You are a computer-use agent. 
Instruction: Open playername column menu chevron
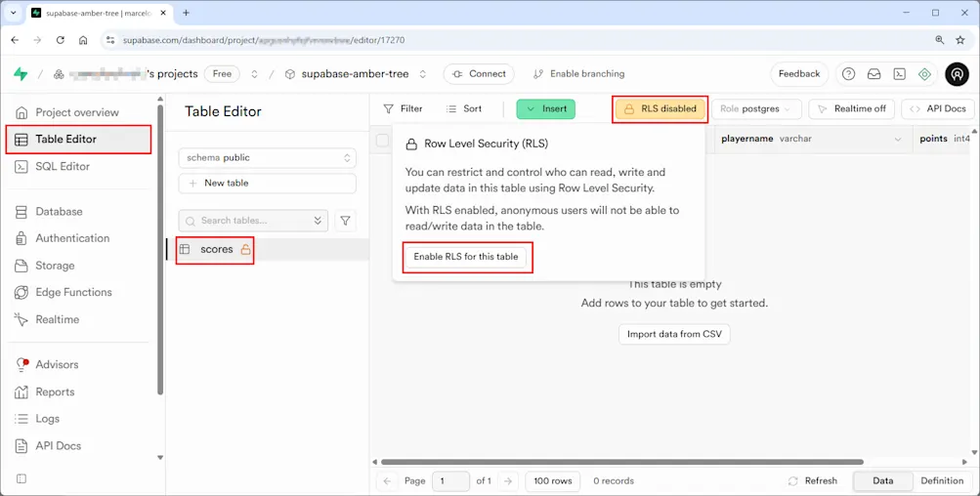[898, 140]
